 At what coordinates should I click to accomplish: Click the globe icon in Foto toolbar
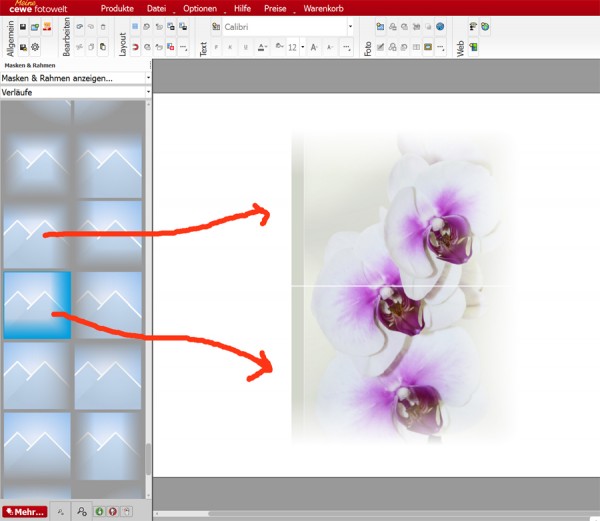pos(440,27)
